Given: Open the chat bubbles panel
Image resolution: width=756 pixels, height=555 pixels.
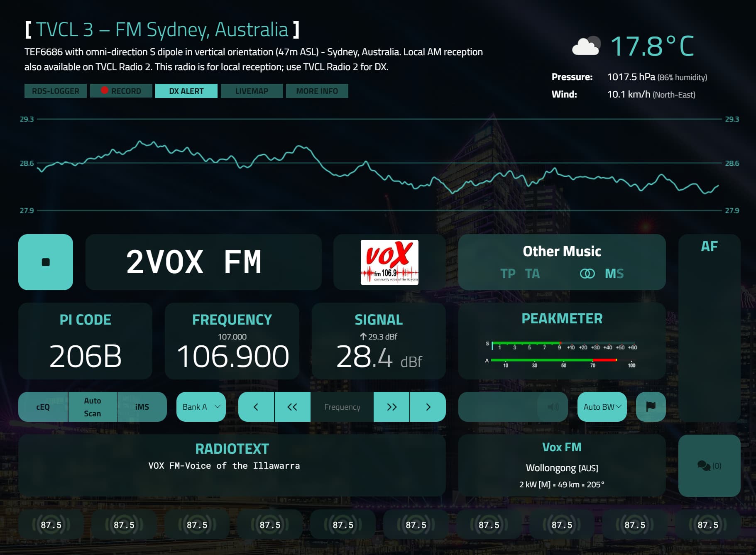Looking at the screenshot, I should click(x=709, y=465).
